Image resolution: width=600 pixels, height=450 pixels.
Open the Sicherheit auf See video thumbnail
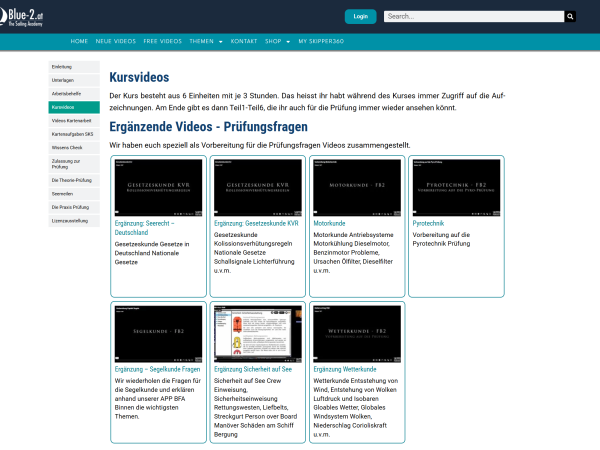point(258,334)
